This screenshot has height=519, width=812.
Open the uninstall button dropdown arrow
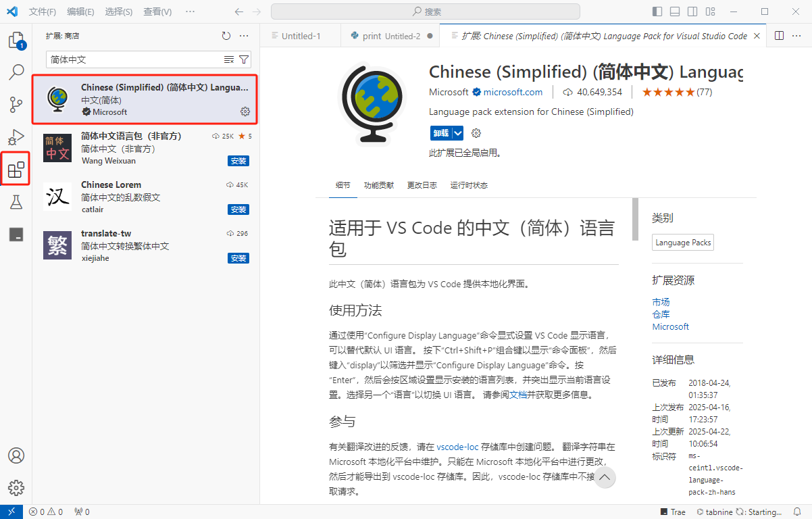pyautogui.click(x=457, y=133)
